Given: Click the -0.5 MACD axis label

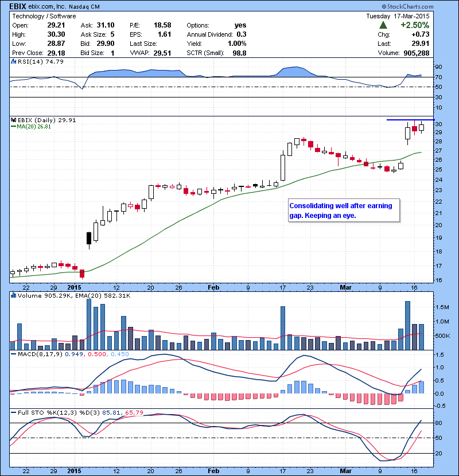Looking at the screenshot, I should [440, 405].
